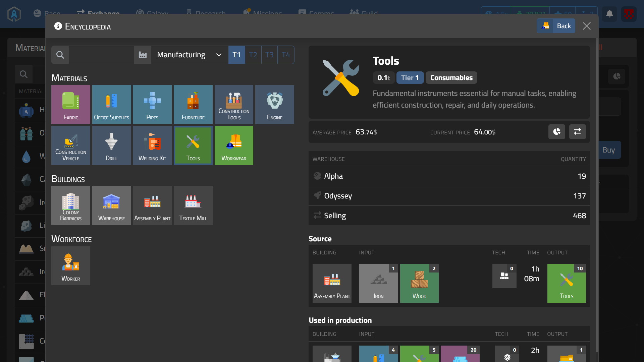Enable the T4 tier filter
This screenshot has height=362, width=644.
click(x=286, y=55)
